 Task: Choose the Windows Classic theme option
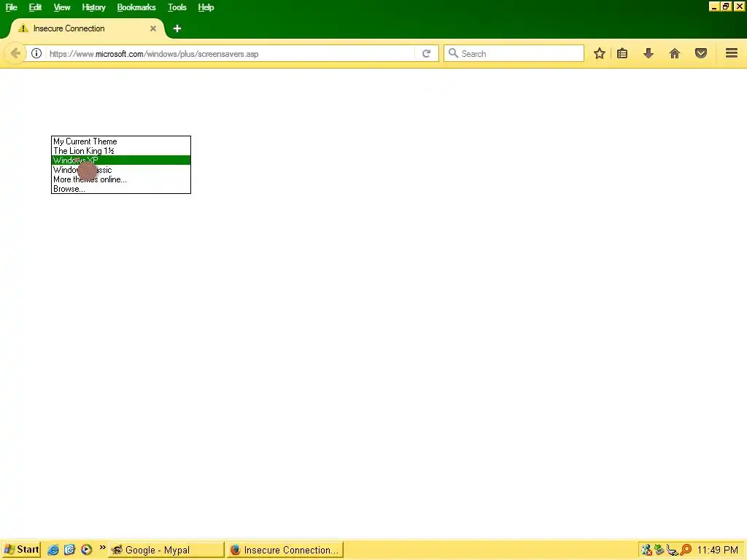click(x=121, y=170)
